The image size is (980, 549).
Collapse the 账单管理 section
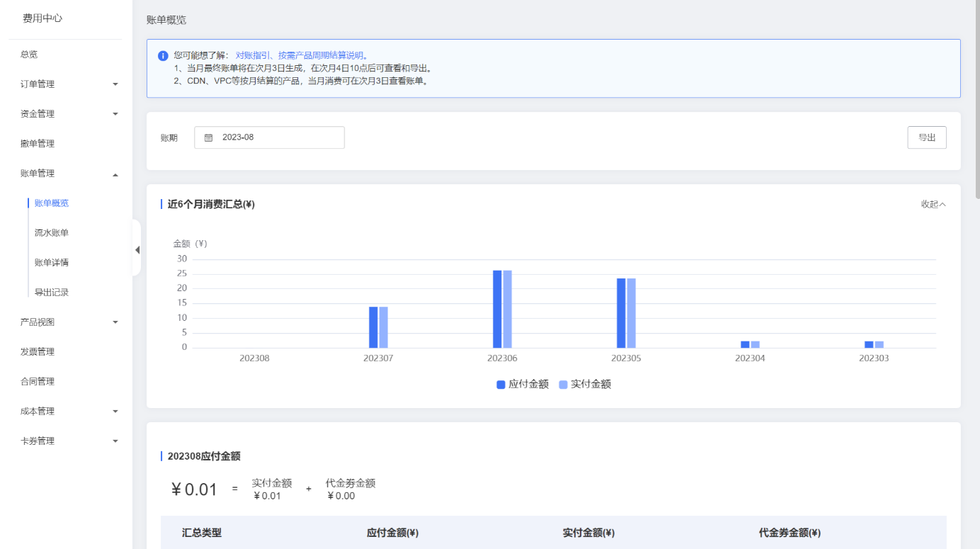(x=115, y=174)
